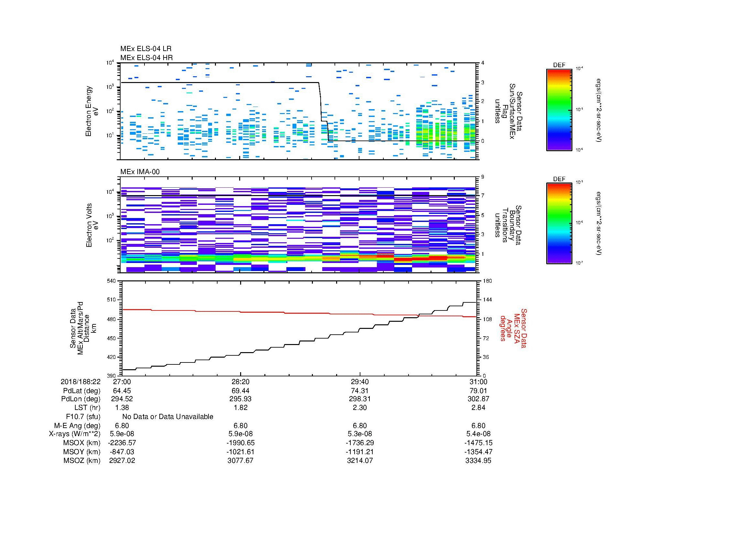756x534 pixels.
Task: Click the '29:40' time tick label
Action: (x=360, y=382)
